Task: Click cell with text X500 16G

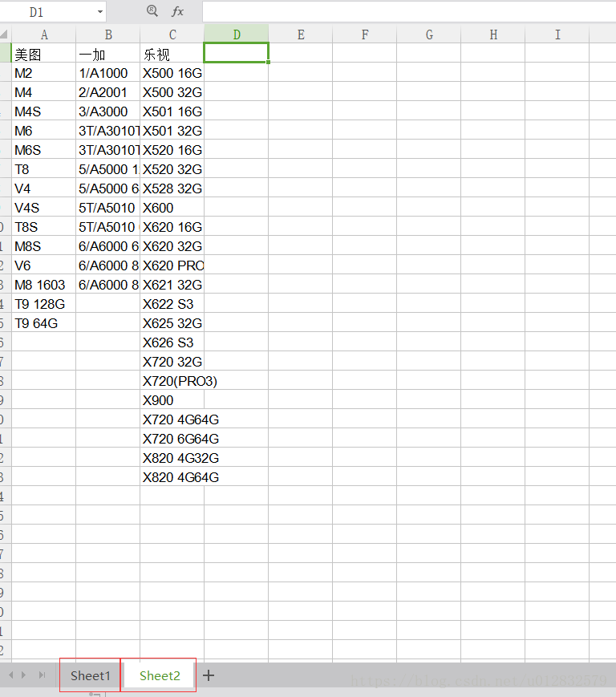Action: 172,72
